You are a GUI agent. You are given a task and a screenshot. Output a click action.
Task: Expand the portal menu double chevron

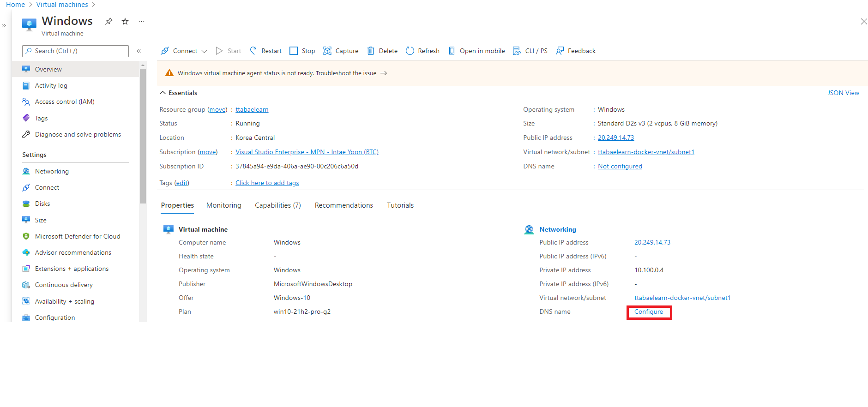[x=4, y=26]
